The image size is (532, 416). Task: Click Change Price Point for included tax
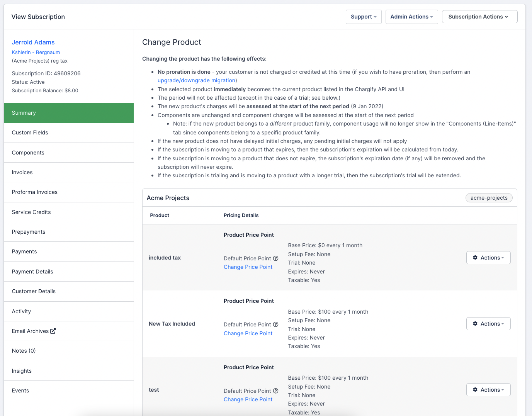click(248, 267)
